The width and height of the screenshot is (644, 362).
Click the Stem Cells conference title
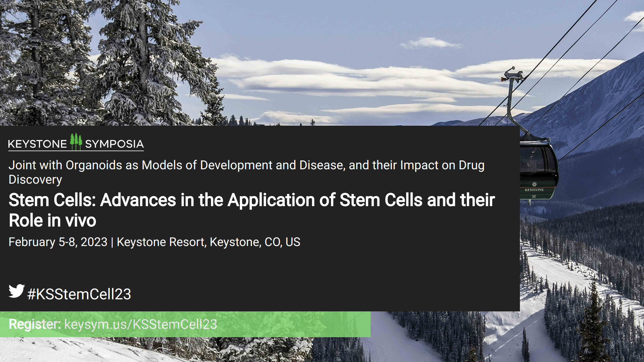click(x=252, y=210)
